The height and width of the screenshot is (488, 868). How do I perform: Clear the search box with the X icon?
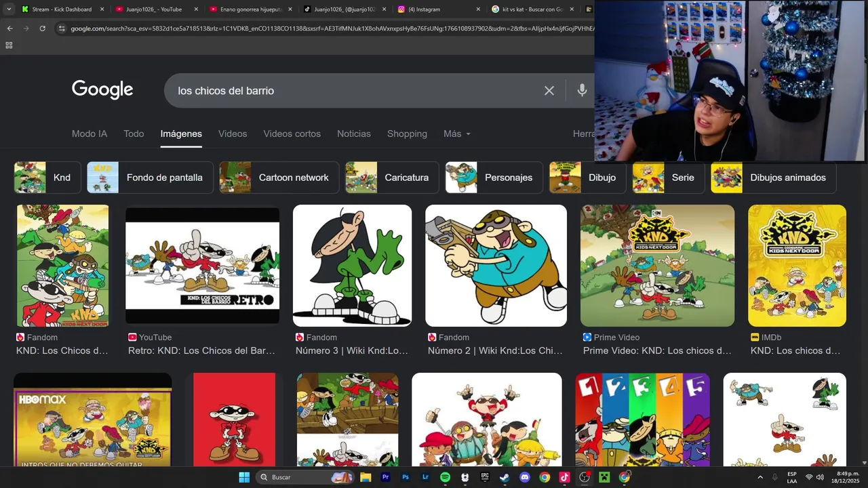click(x=549, y=91)
